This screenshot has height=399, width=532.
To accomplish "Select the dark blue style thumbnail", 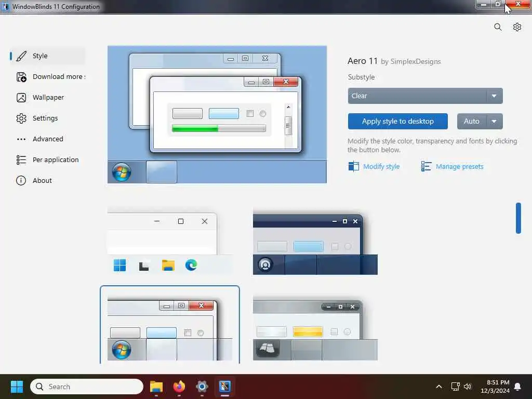I will 315,242.
